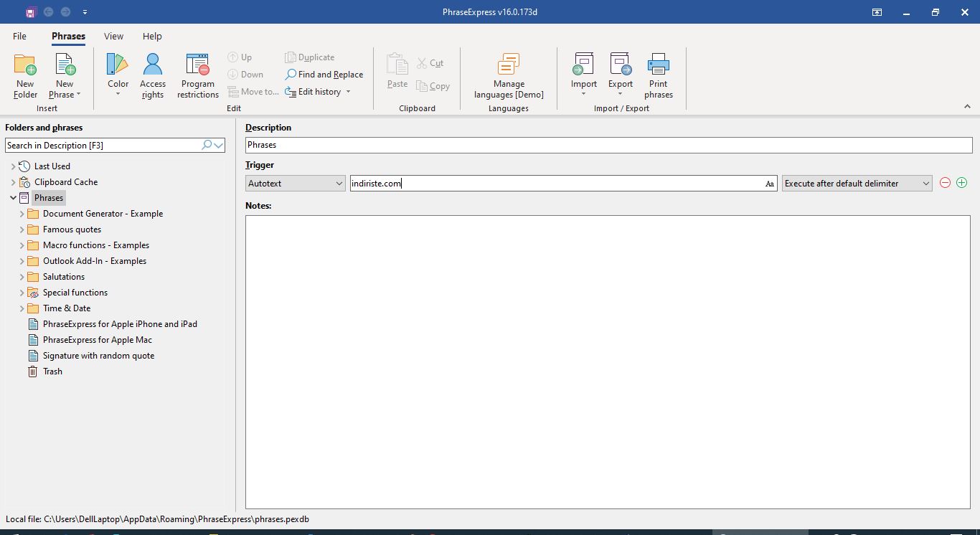980x535 pixels.
Task: Expand the Time & Date folder
Action: tap(22, 308)
